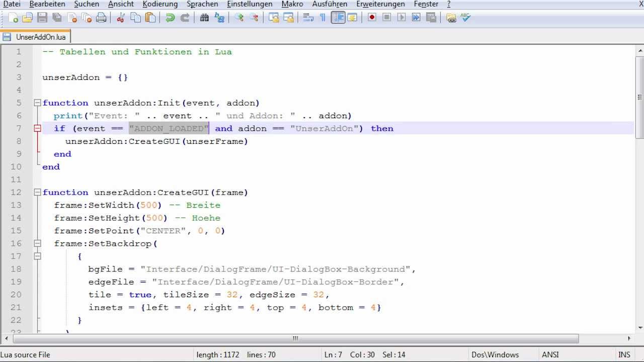
Task: Play back the recorded macro
Action: pyautogui.click(x=401, y=18)
